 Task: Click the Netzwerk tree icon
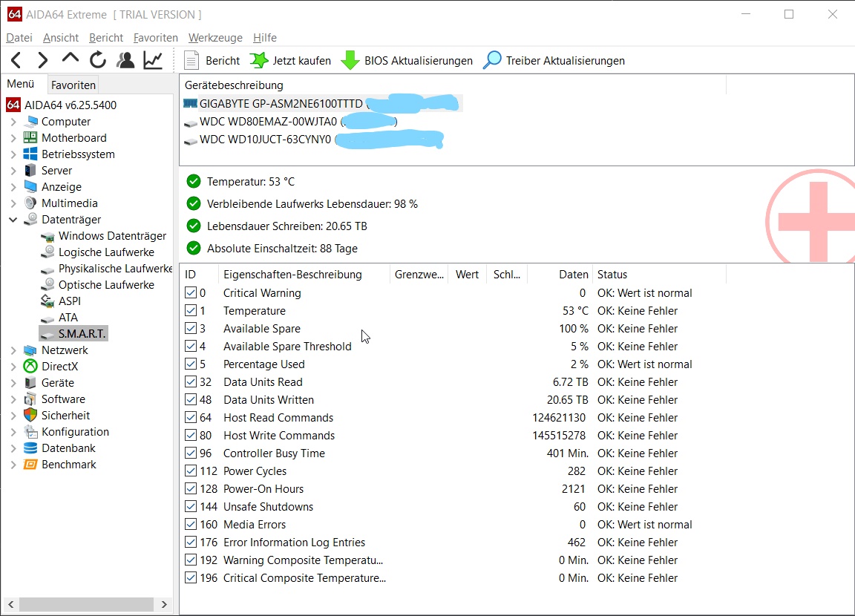tap(30, 350)
